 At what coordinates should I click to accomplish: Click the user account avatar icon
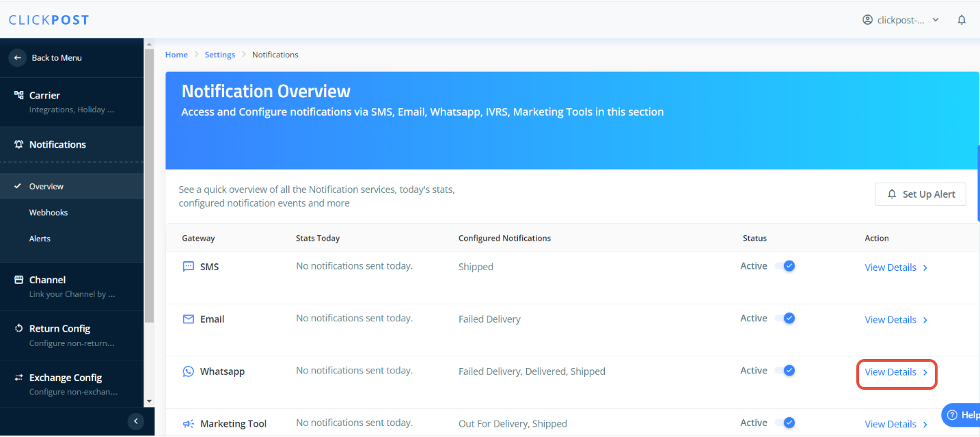(x=867, y=20)
